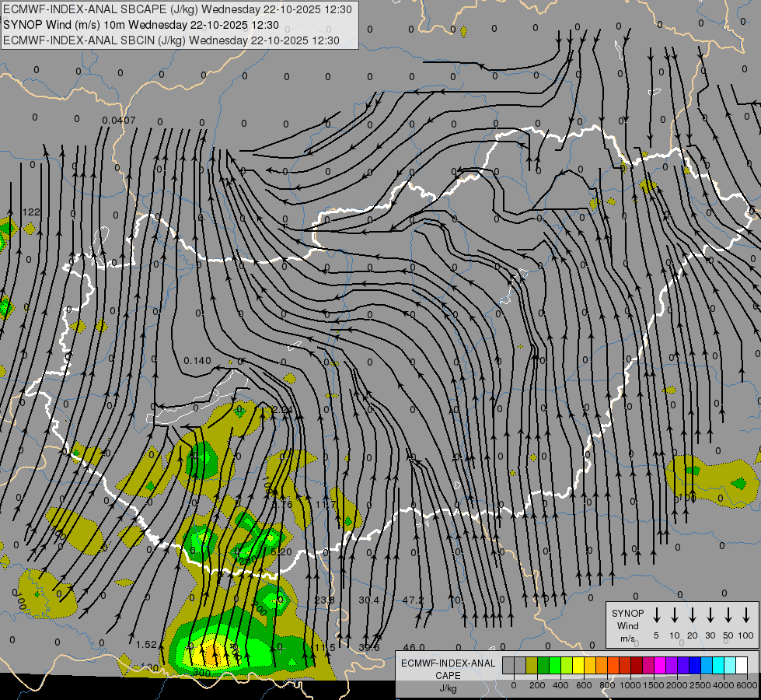
Task: Click the 1500 tick label on the CAPE scale
Action: tap(653, 685)
